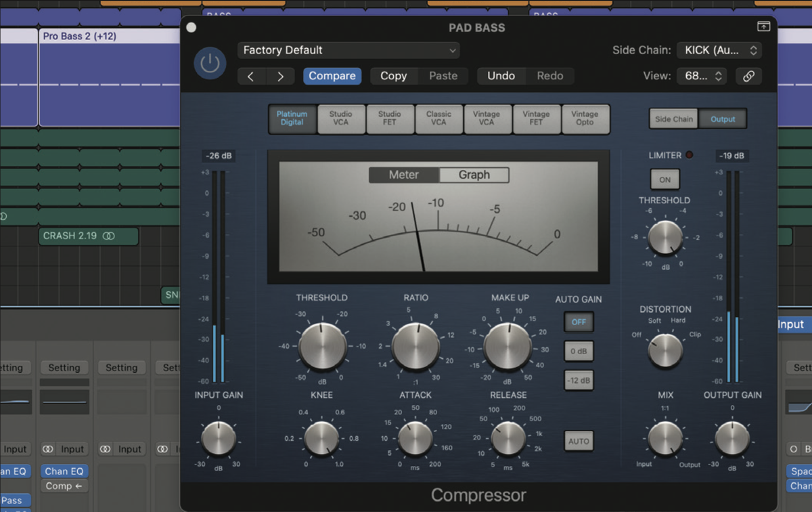This screenshot has width=812, height=512.
Task: Toggle Auto Gain OFF button
Action: point(579,322)
